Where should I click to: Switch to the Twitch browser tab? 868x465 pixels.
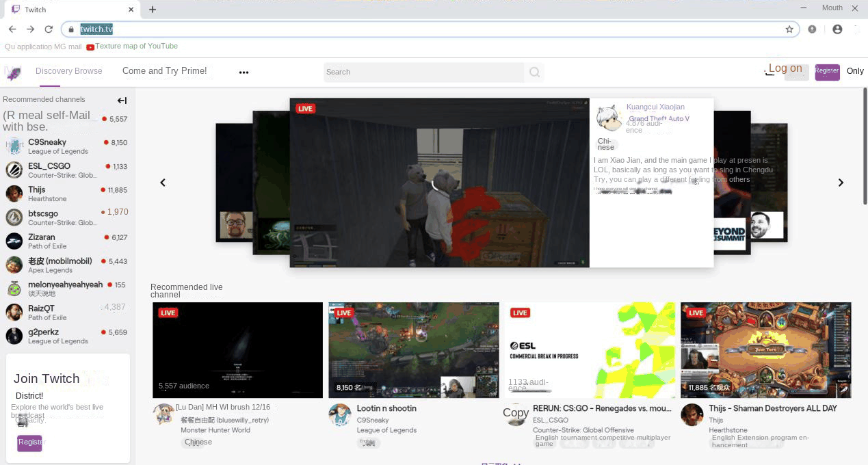tap(68, 10)
